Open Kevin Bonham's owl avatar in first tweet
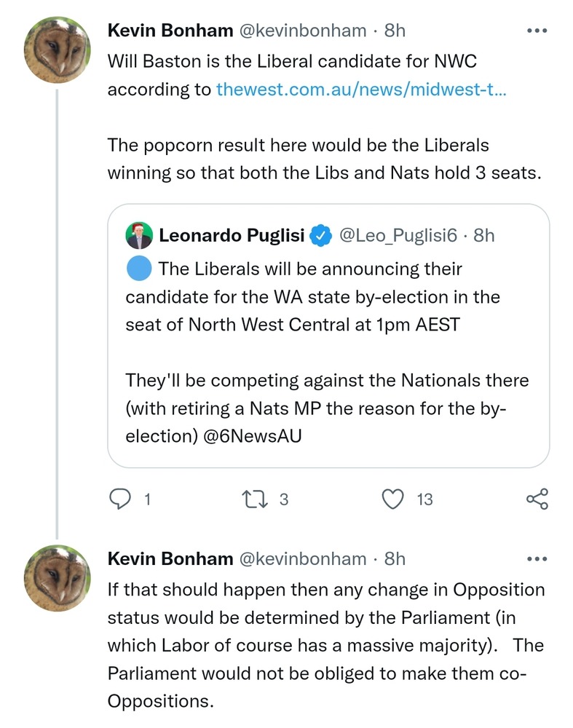 58,48
